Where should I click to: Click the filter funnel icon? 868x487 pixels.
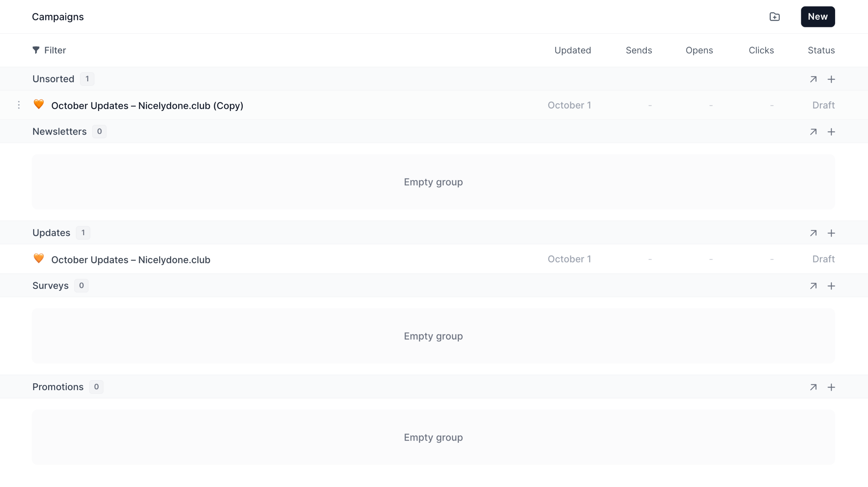(x=36, y=50)
